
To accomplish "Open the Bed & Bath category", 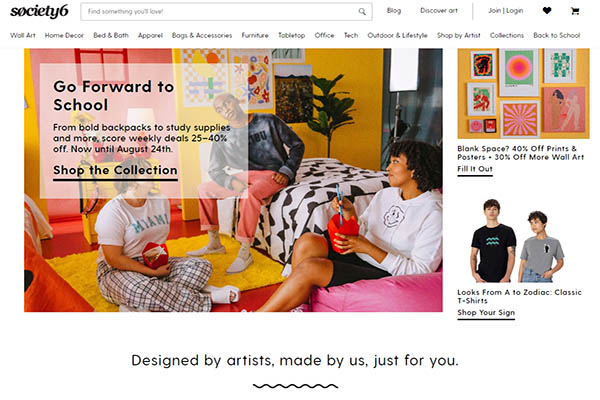I will [111, 35].
